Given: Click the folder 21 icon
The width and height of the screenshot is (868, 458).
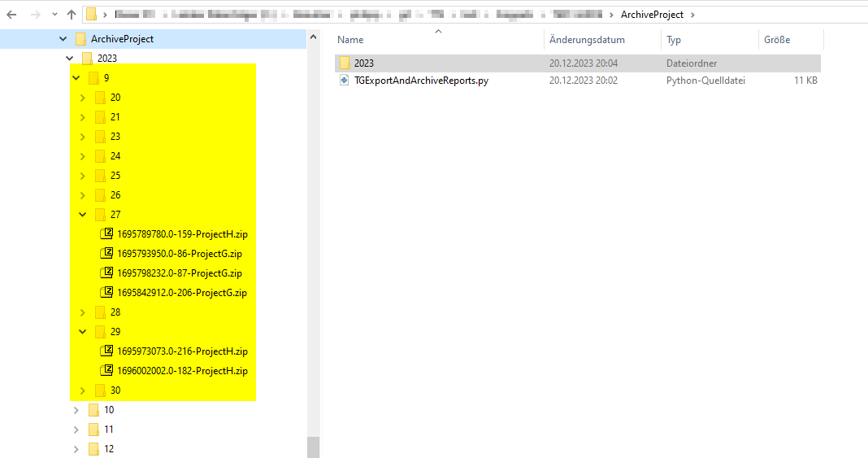Looking at the screenshot, I should tap(100, 117).
